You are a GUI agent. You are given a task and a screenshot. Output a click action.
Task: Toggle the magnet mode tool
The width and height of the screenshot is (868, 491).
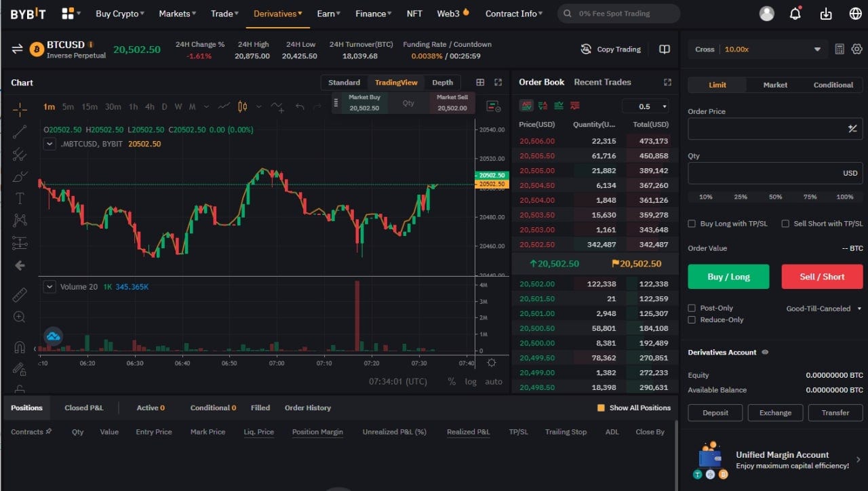point(20,347)
